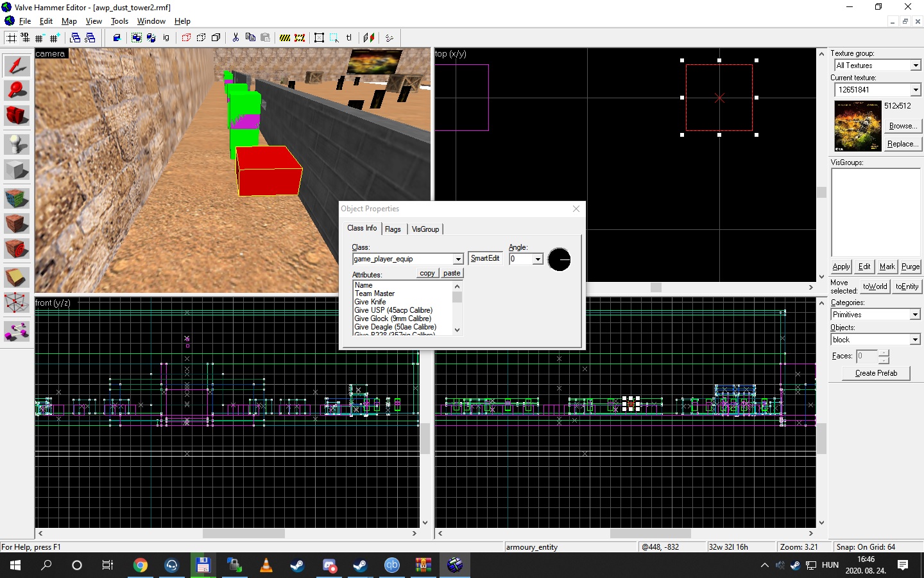The height and width of the screenshot is (578, 924).
Task: Click the Group selected objects icon
Action: (x=137, y=38)
